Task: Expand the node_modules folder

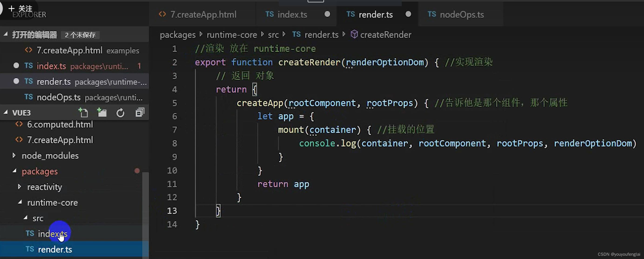Action: (x=14, y=155)
